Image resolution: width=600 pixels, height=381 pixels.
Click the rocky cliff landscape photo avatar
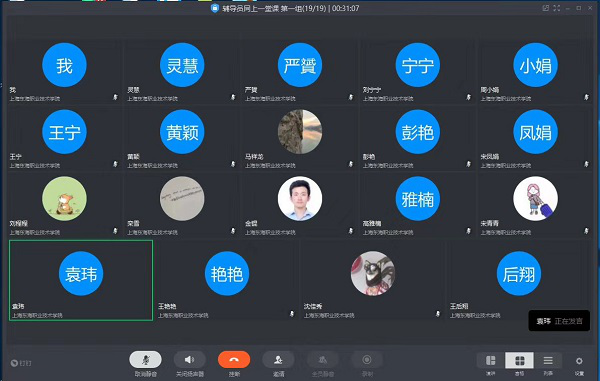click(x=300, y=132)
